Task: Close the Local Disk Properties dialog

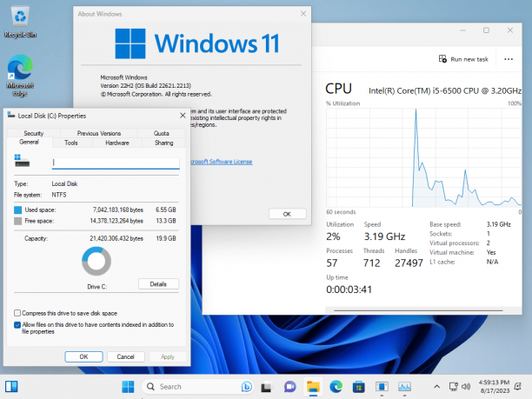Action: pos(183,116)
